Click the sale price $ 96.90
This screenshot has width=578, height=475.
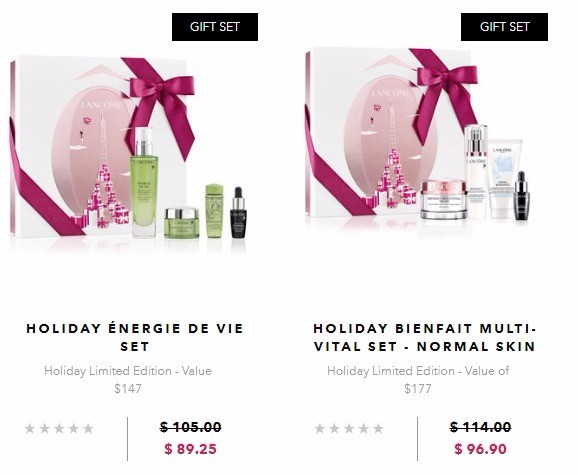click(480, 449)
